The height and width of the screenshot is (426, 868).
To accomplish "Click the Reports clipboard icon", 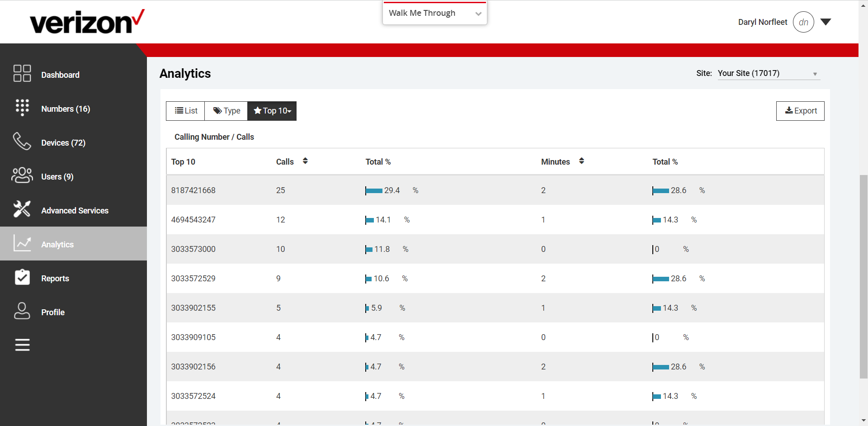I will [22, 277].
